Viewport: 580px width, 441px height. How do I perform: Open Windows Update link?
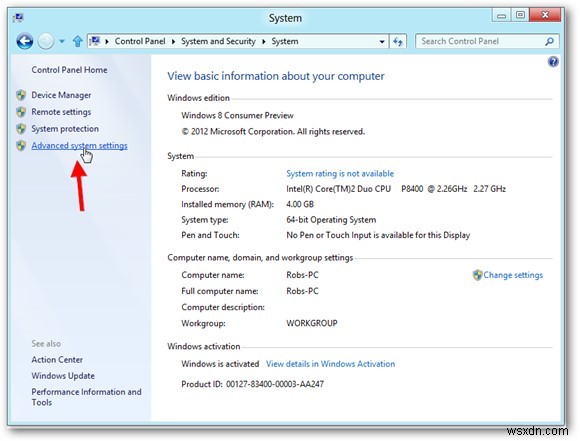(63, 376)
